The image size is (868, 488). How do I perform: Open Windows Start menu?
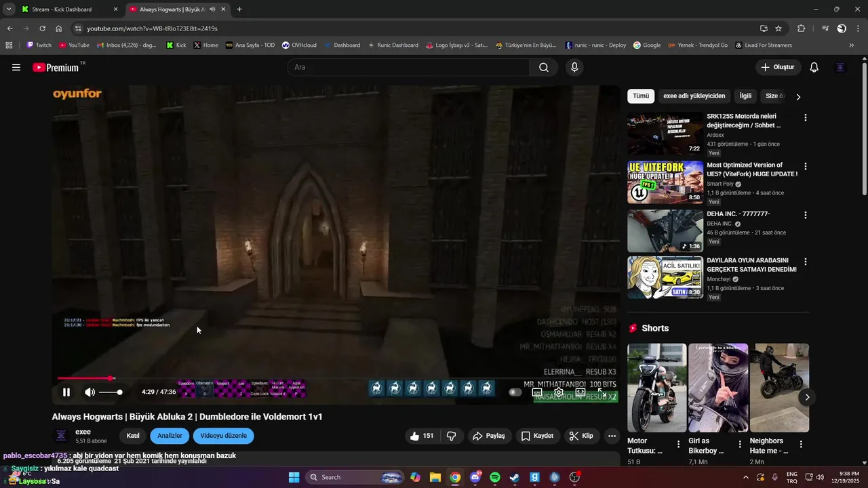click(294, 477)
